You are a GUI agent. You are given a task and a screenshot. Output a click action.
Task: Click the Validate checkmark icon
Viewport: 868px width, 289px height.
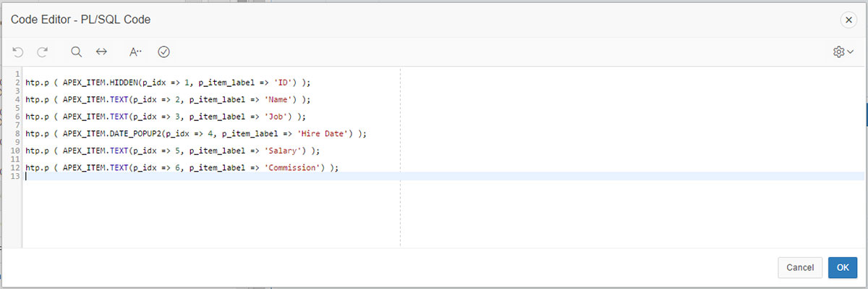point(163,51)
